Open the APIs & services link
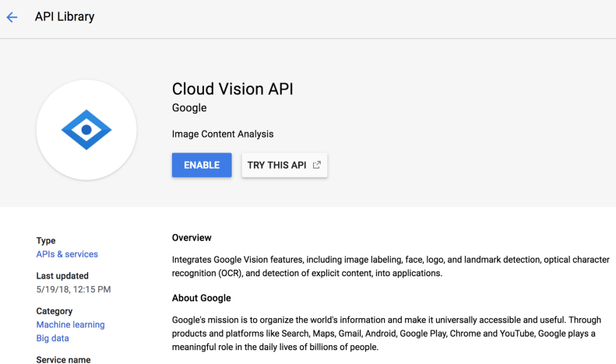Image resolution: width=616 pixels, height=364 pixels. click(x=67, y=254)
